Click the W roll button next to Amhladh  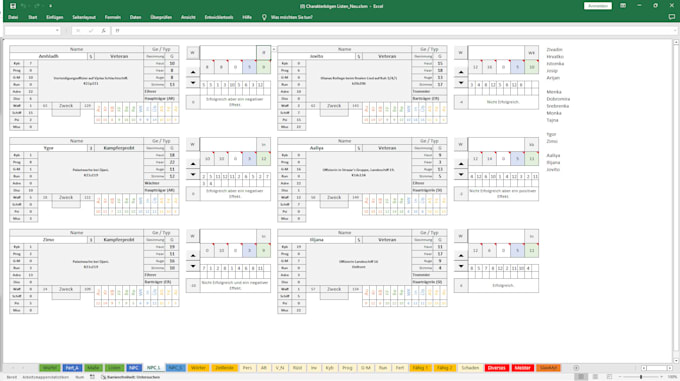point(193,52)
